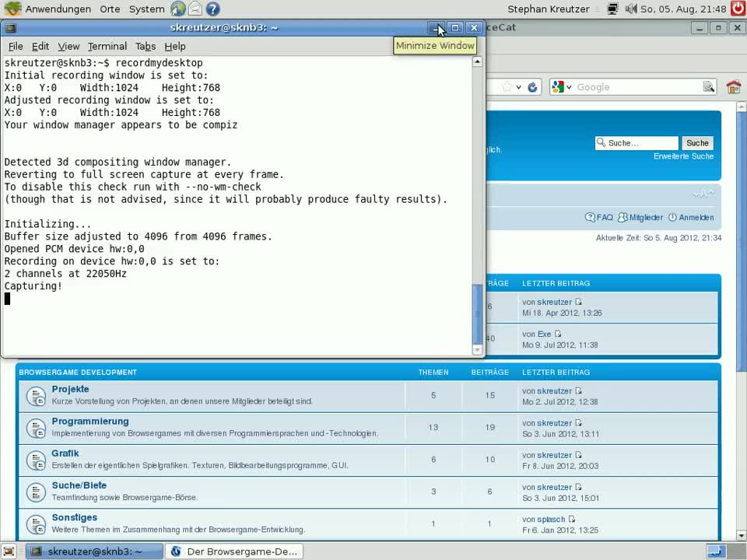Click terminal scrollbar down arrow
The width and height of the screenshot is (747, 560).
pyautogui.click(x=477, y=350)
